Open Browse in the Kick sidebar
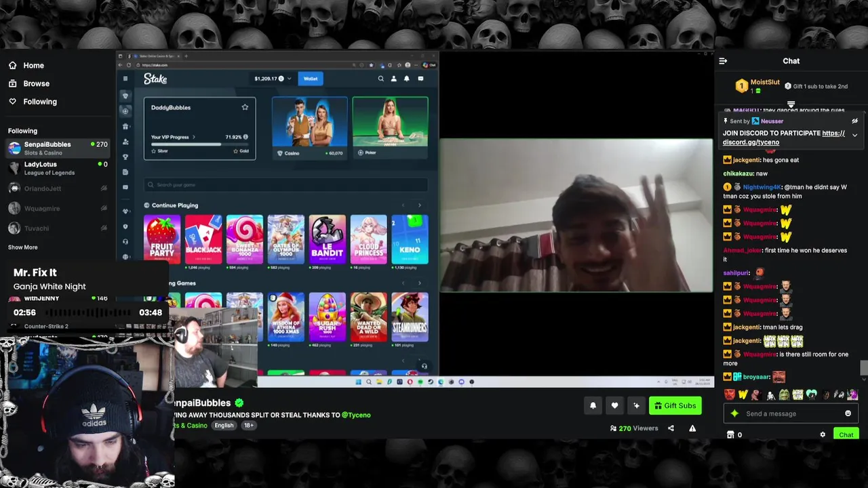 (29, 83)
